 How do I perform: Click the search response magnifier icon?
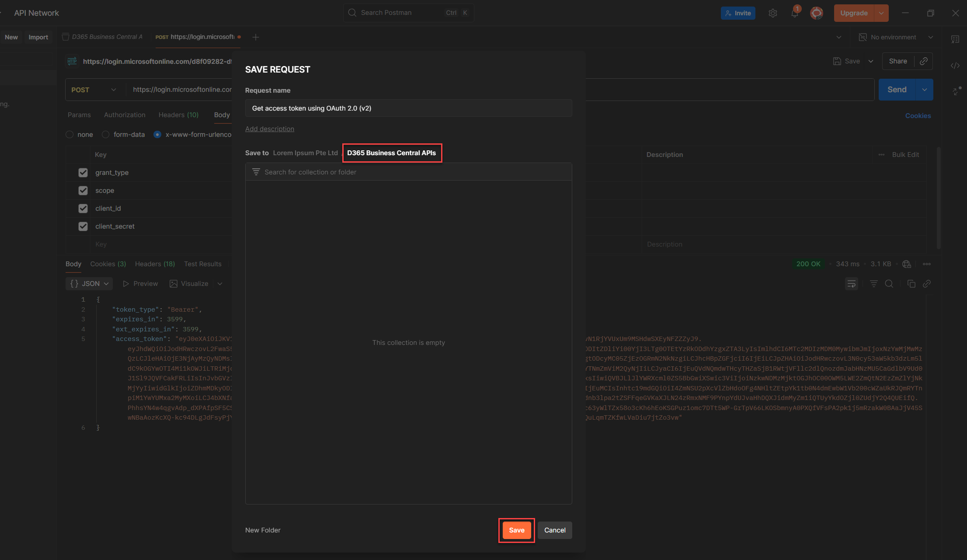[x=889, y=284]
